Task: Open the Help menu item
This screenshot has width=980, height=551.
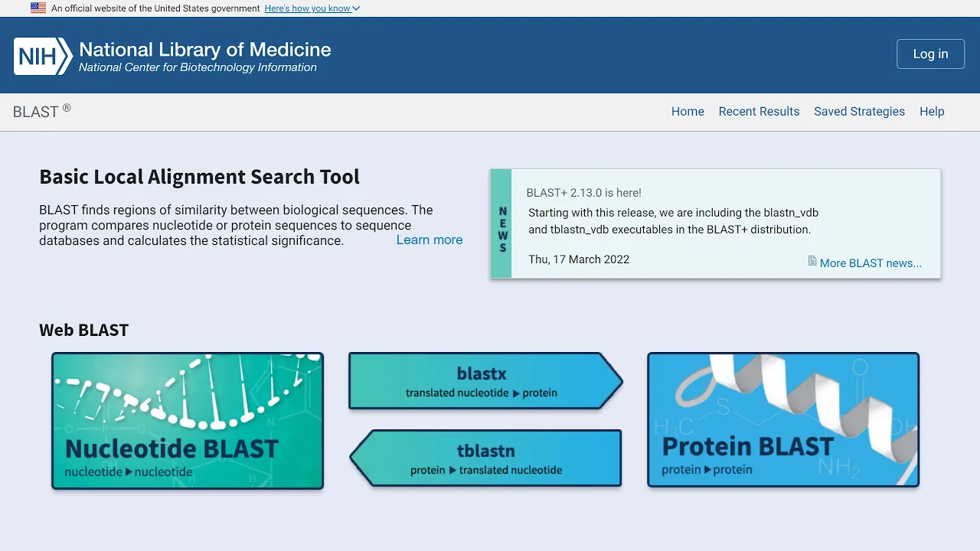Action: pyautogui.click(x=932, y=112)
